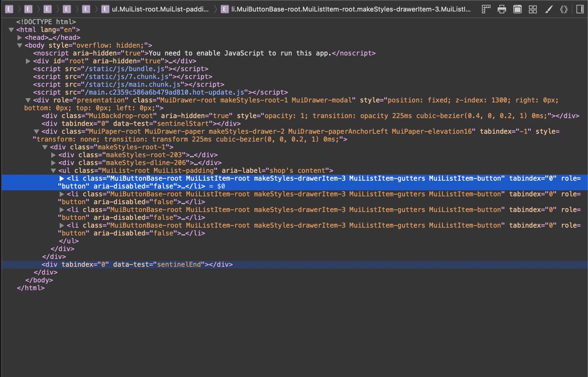Screen dimensions: 588x377
Task: Collapse the body element triangle
Action: [x=20, y=46]
